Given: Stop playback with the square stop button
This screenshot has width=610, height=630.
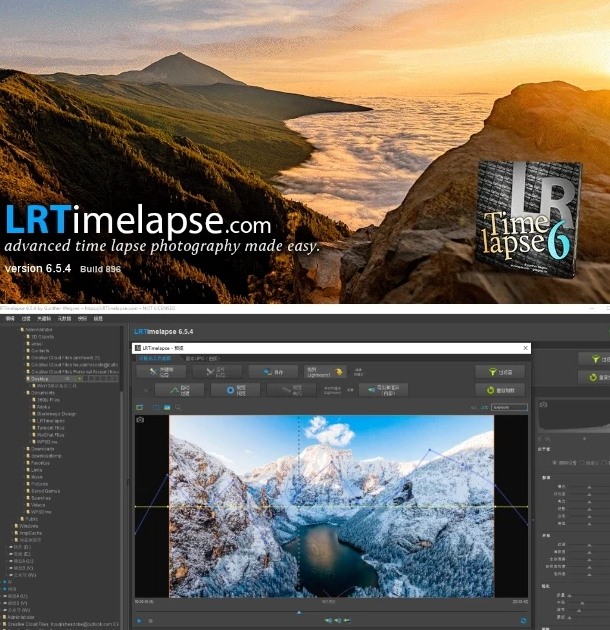Looking at the screenshot, I should coord(151,621).
